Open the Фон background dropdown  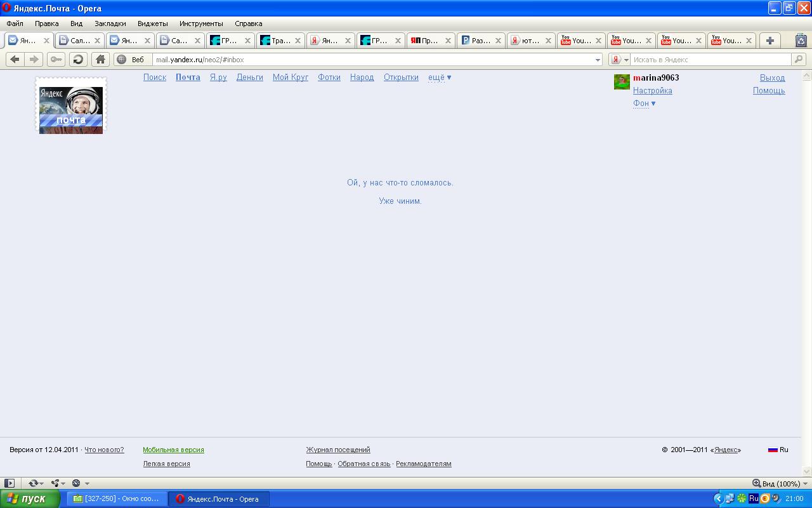coord(645,103)
